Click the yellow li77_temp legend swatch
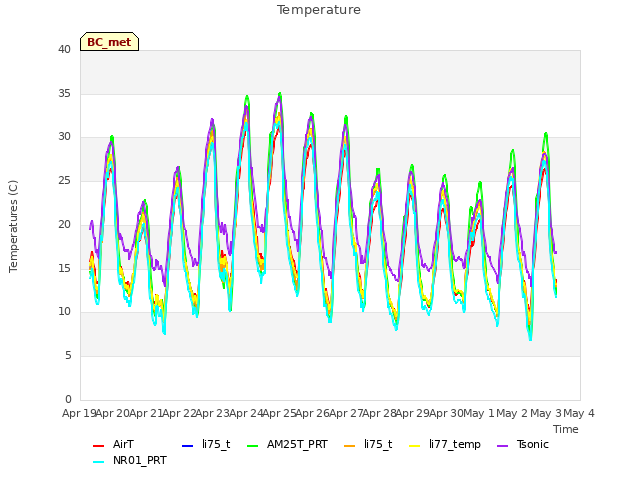The image size is (640, 480). (415, 446)
